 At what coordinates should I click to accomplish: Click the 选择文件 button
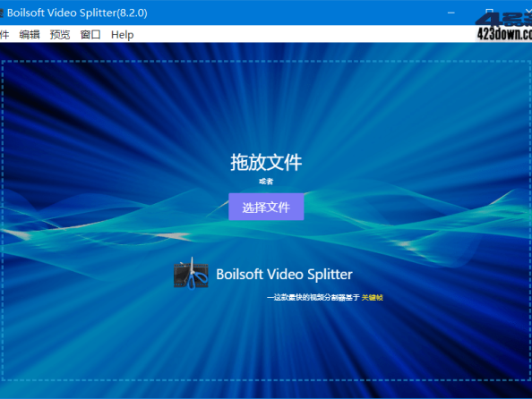(266, 207)
